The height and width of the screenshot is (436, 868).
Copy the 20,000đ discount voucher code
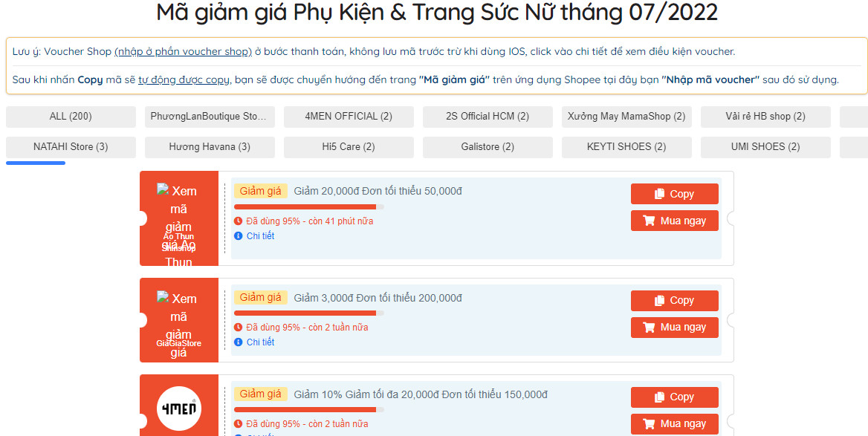pos(674,194)
